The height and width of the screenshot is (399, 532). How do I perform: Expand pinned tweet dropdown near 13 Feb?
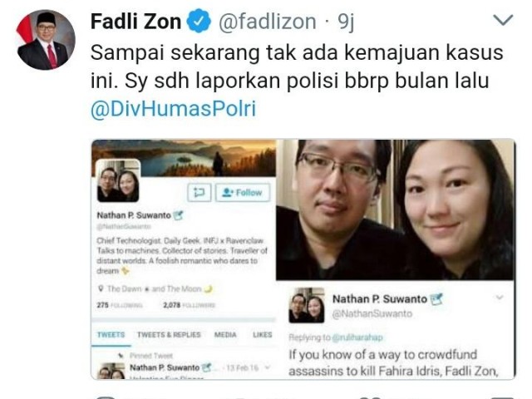point(268,367)
